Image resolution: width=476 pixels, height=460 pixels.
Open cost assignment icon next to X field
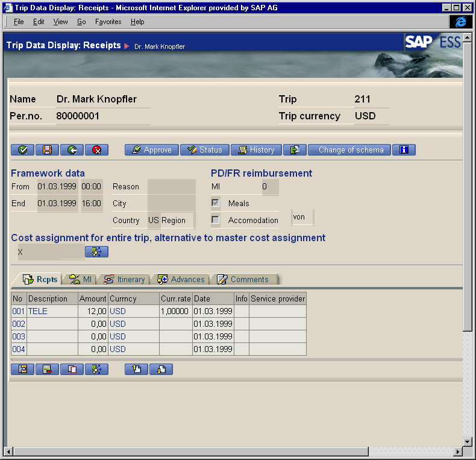(96, 252)
